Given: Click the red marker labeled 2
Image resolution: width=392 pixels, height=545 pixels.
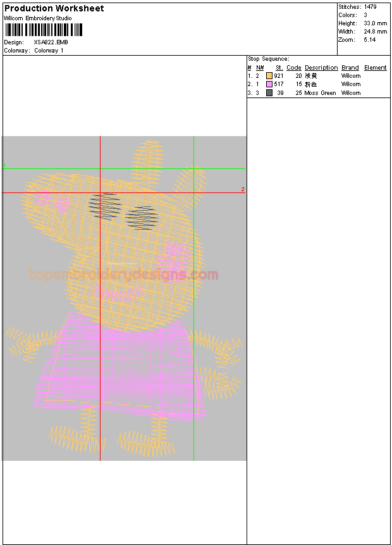Looking at the screenshot, I should pos(243,189).
